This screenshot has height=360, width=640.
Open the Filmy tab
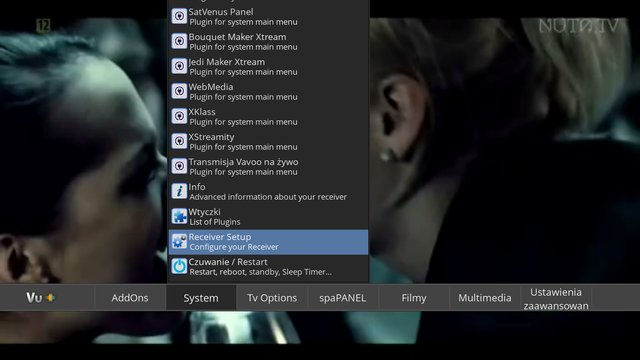click(413, 298)
